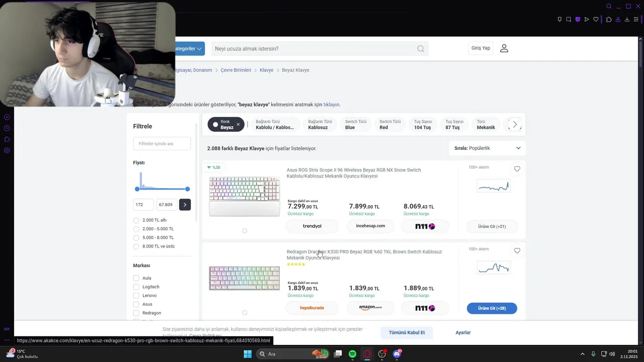Focus the Filtreler içinde ara input

click(162, 143)
